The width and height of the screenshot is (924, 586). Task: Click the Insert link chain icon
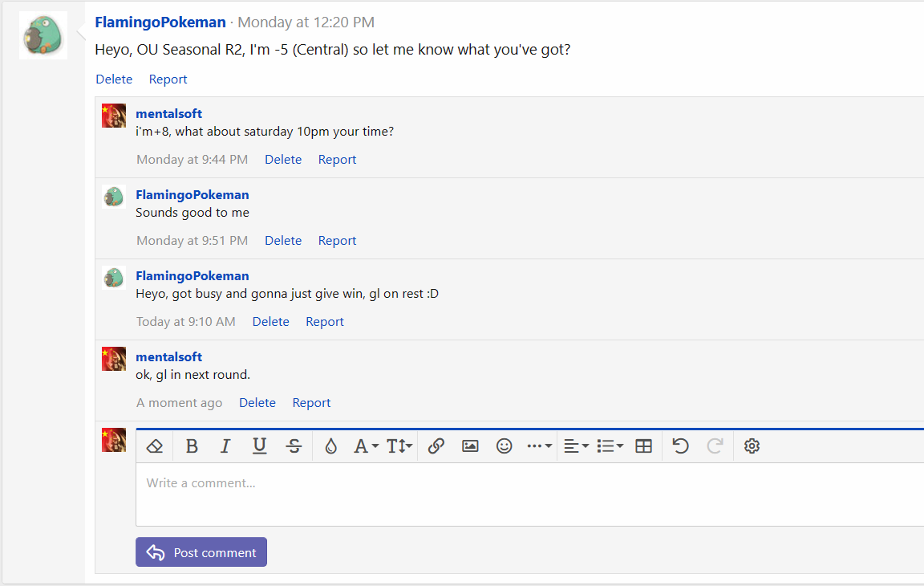pyautogui.click(x=436, y=446)
